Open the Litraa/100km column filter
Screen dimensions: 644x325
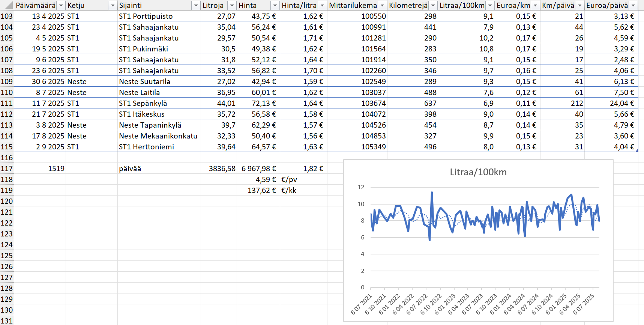tap(490, 6)
